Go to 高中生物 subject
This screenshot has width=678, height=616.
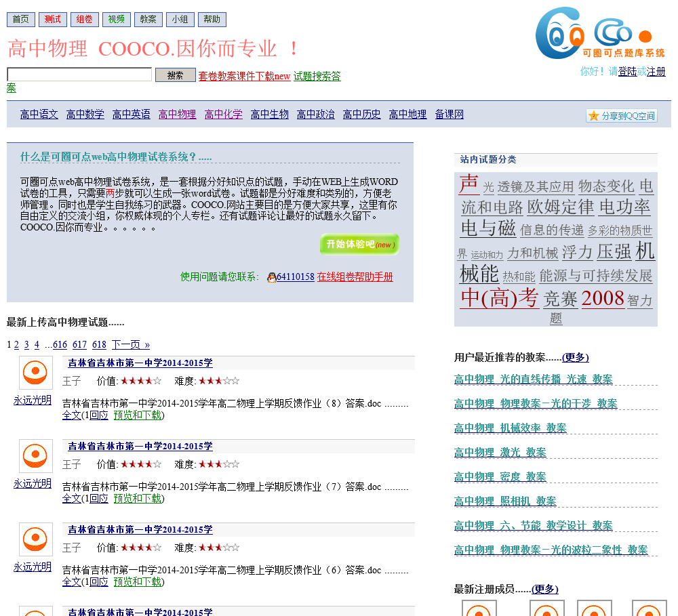pyautogui.click(x=269, y=115)
